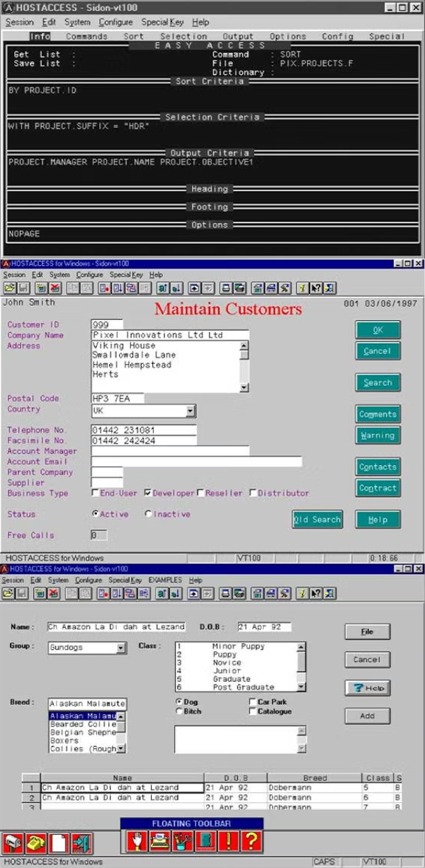Open Comments via its button
This screenshot has height=868, width=425.
pyautogui.click(x=378, y=414)
